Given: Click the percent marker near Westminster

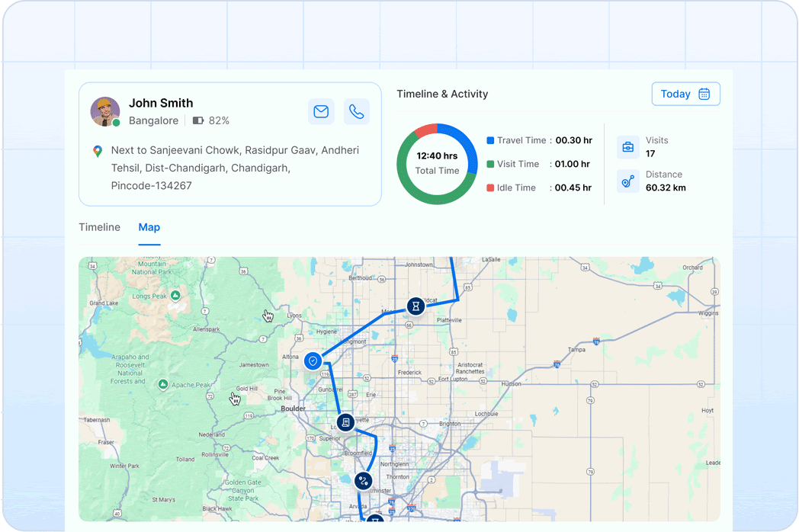Looking at the screenshot, I should [x=364, y=480].
